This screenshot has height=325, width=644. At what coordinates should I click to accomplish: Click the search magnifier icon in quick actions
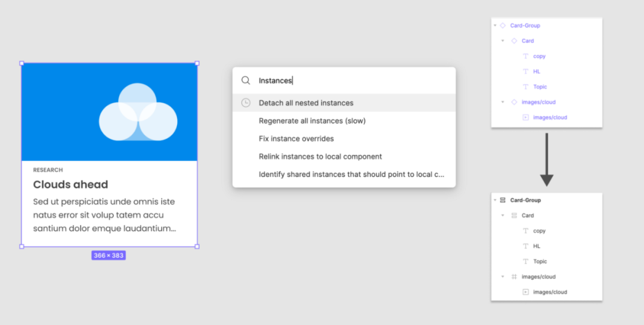pos(246,81)
